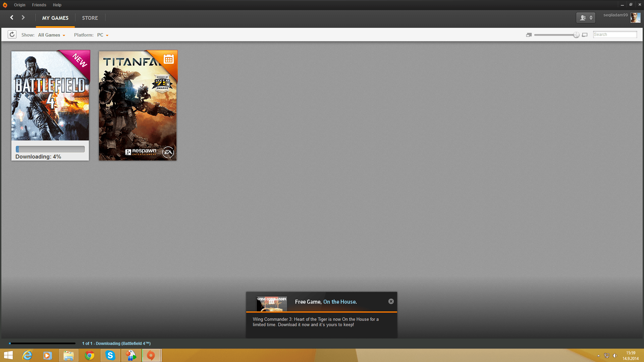Open the Origin menu
This screenshot has width=644, height=362.
19,5
